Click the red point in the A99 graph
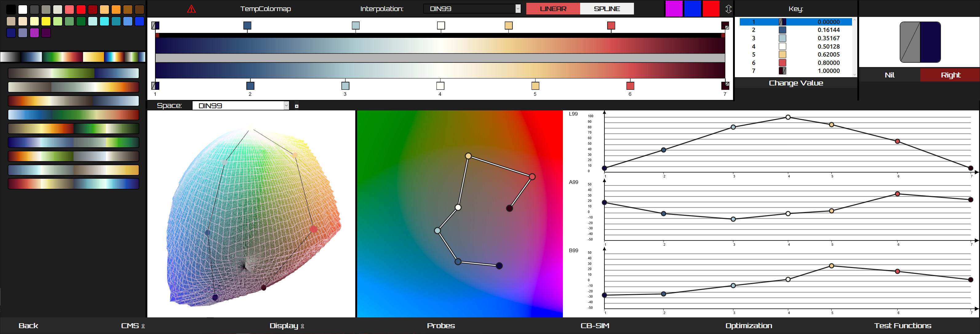 pyautogui.click(x=898, y=194)
